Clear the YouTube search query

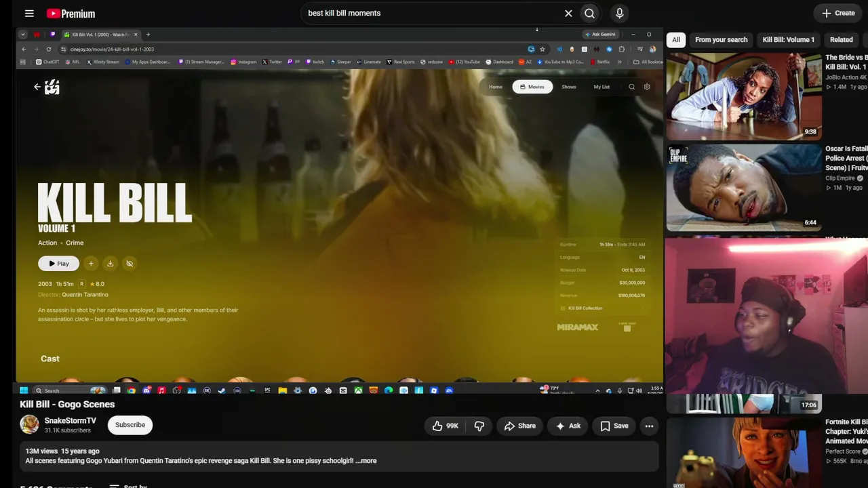pyautogui.click(x=568, y=13)
